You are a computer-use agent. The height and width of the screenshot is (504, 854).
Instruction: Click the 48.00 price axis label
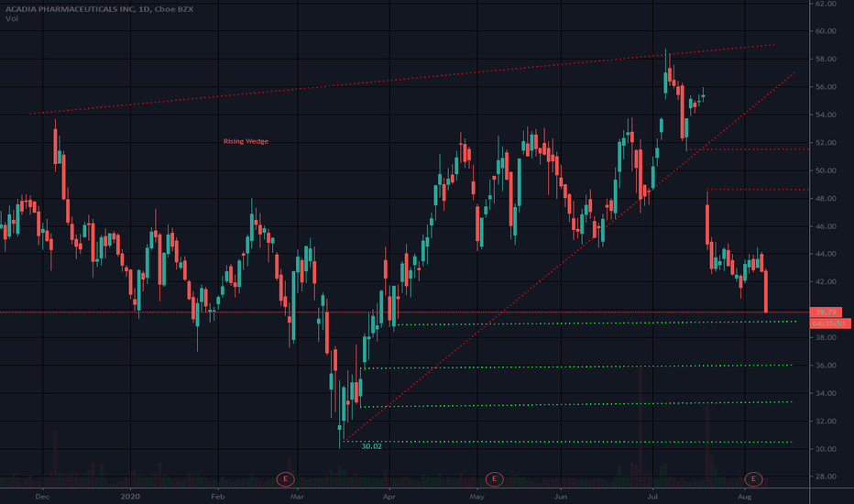pyautogui.click(x=826, y=198)
